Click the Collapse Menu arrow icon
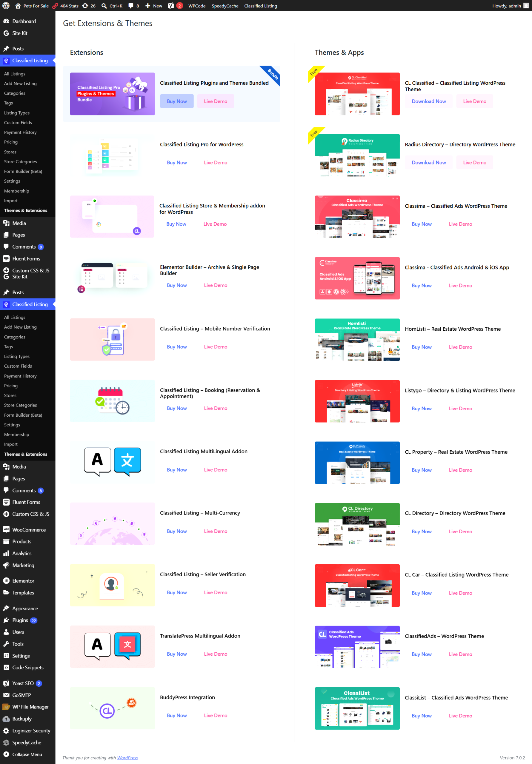This screenshot has height=764, width=532. (6, 754)
